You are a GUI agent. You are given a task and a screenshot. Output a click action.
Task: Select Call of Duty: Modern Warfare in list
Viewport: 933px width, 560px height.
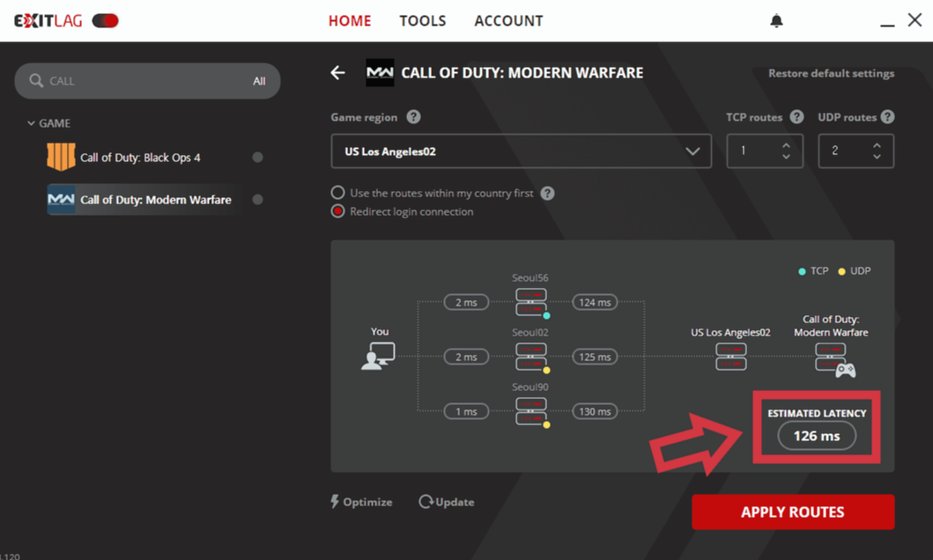tap(156, 200)
